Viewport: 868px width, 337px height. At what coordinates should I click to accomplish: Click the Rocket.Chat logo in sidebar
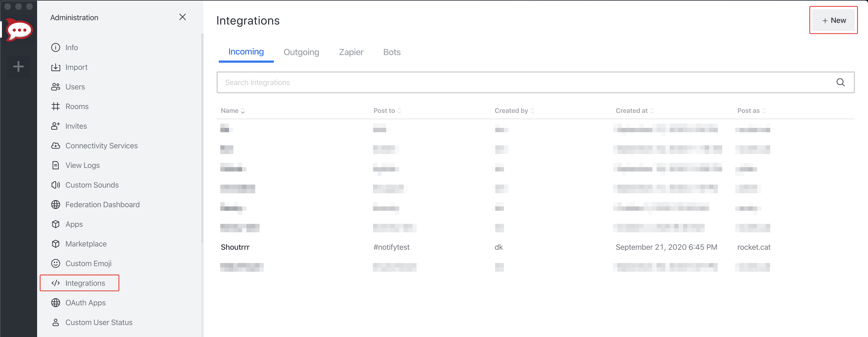click(19, 30)
